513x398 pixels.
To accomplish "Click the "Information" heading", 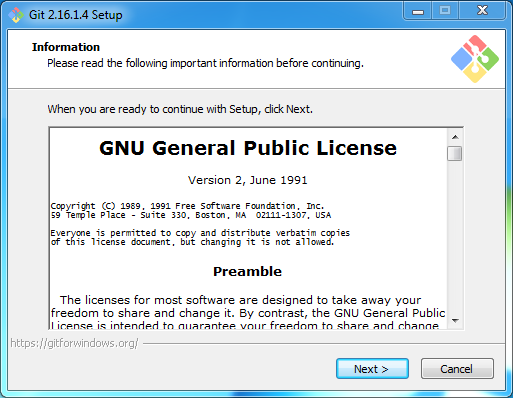I will [x=66, y=47].
